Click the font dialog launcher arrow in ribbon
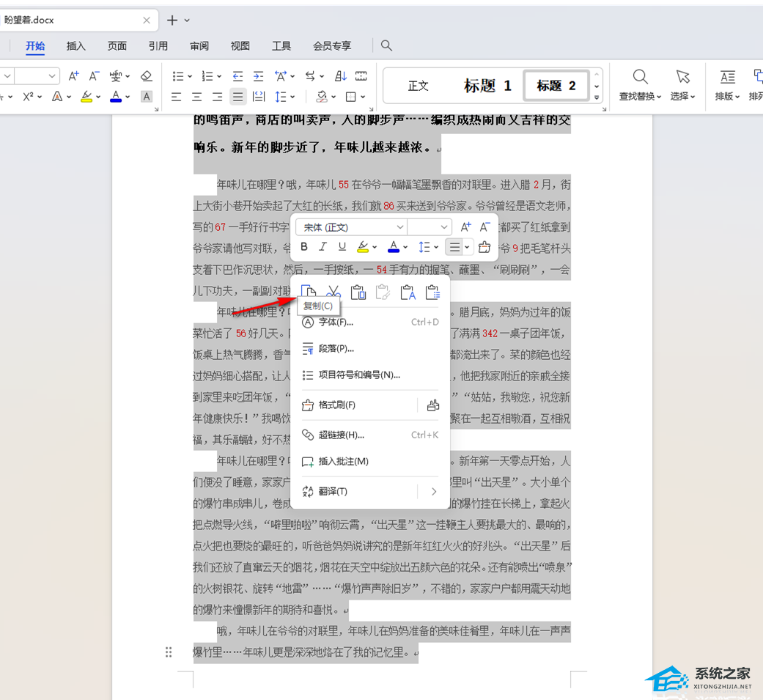This screenshot has width=763, height=700. 156,109
